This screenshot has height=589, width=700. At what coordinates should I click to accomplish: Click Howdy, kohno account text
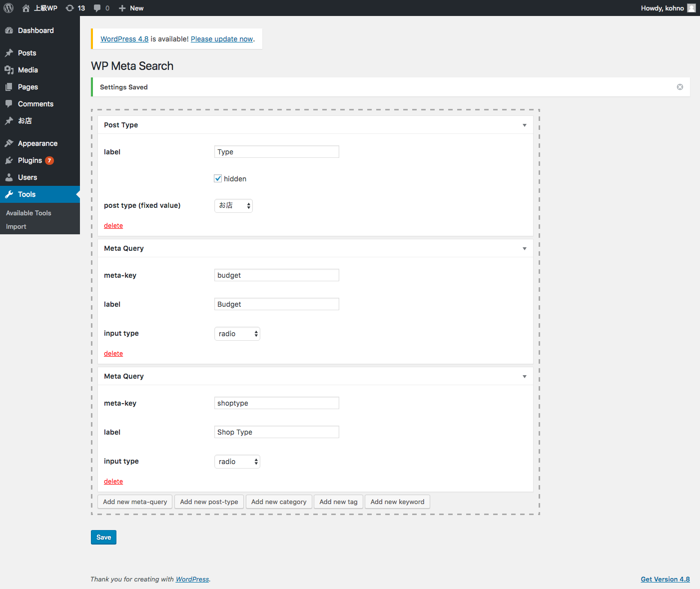click(x=663, y=8)
